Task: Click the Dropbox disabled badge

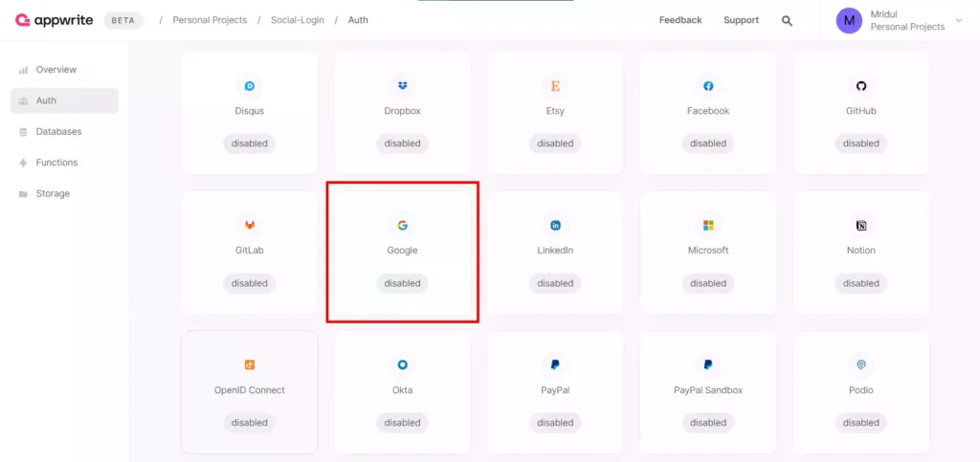Action: pyautogui.click(x=403, y=143)
